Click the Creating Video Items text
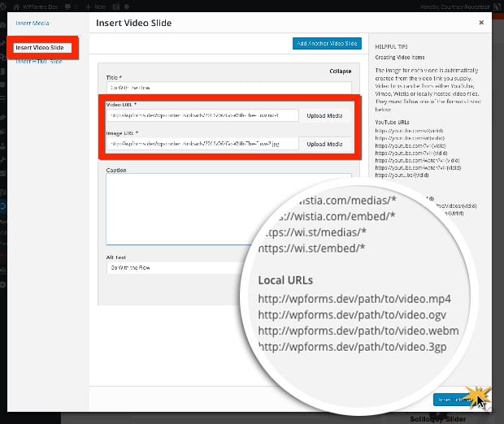The image size is (504, 424). [x=400, y=58]
